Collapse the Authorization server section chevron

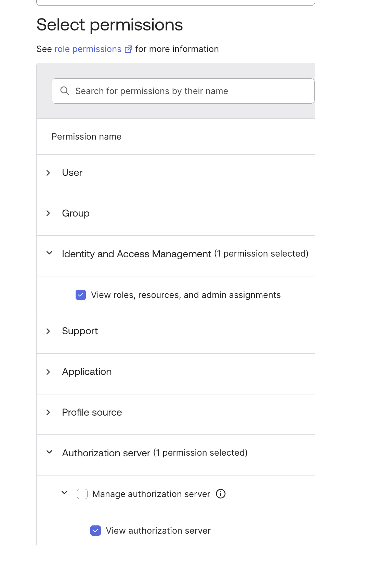click(49, 452)
